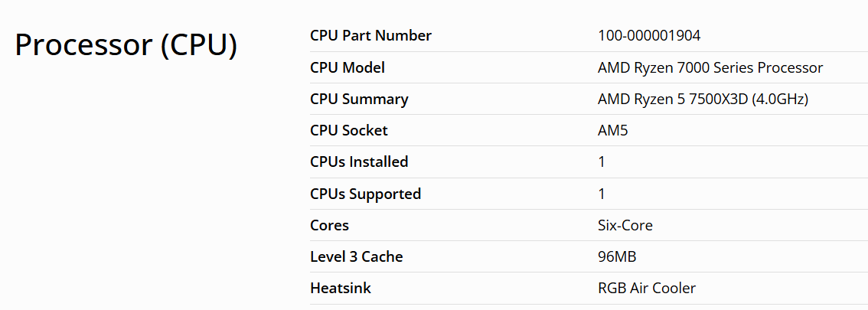Click the AM5 socket value
The width and height of the screenshot is (868, 310).
(613, 130)
